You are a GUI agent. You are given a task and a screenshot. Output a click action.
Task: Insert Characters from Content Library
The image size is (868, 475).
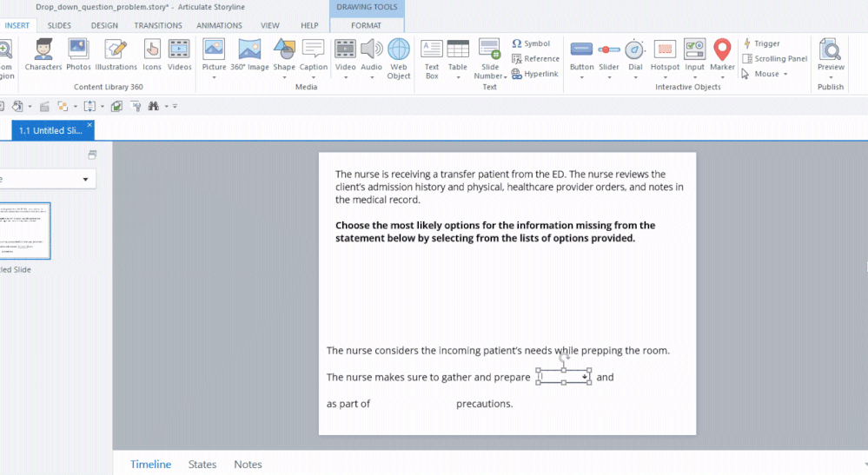pos(43,55)
